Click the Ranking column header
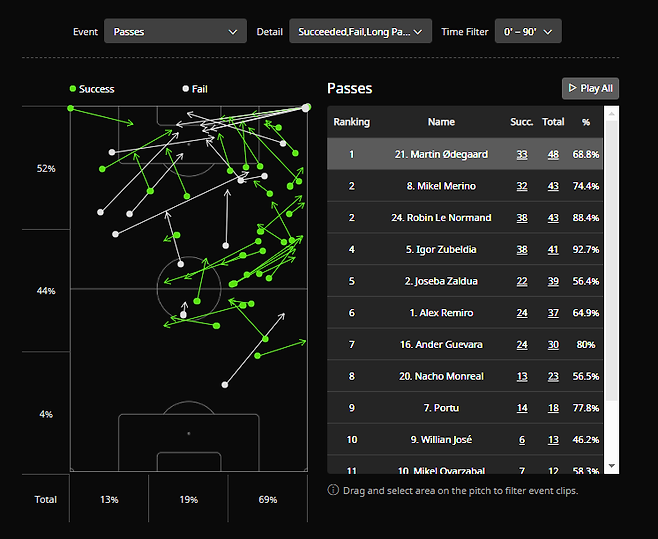Image resolution: width=658 pixels, height=539 pixels. [351, 122]
